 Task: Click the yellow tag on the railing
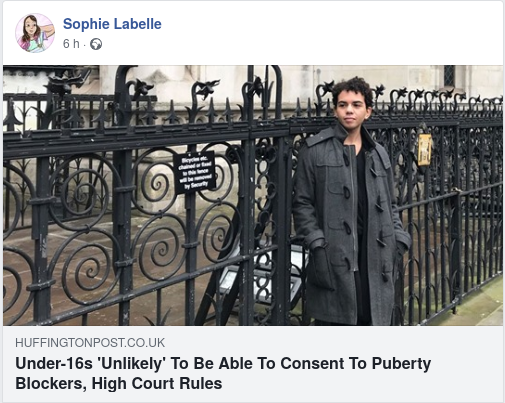click(x=424, y=150)
